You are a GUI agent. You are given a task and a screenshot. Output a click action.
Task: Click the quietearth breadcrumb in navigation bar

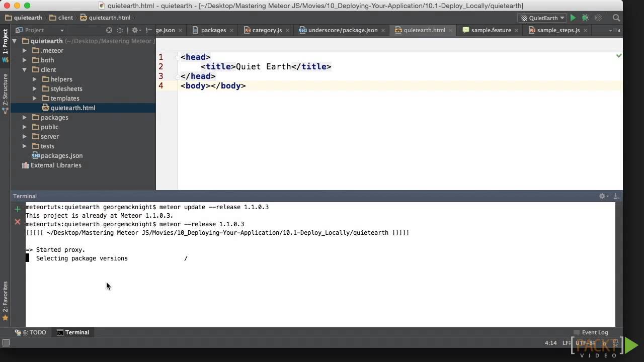point(23,18)
